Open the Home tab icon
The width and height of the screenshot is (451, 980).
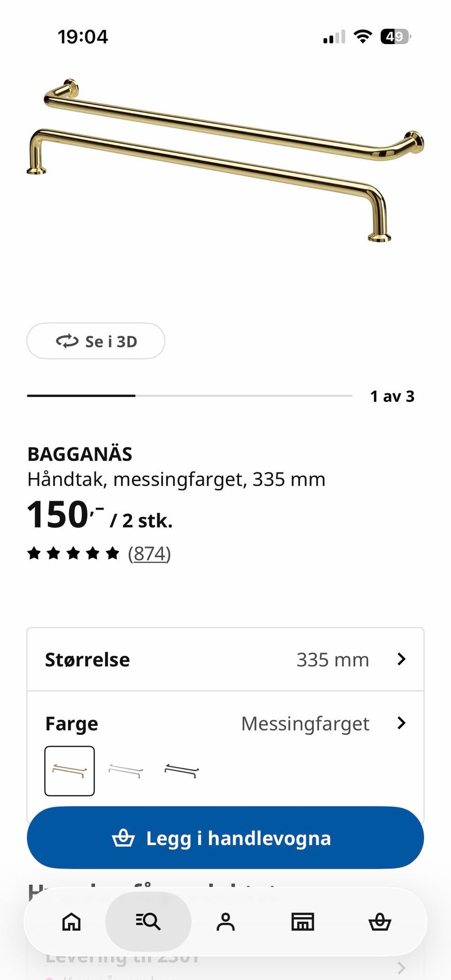(x=71, y=922)
